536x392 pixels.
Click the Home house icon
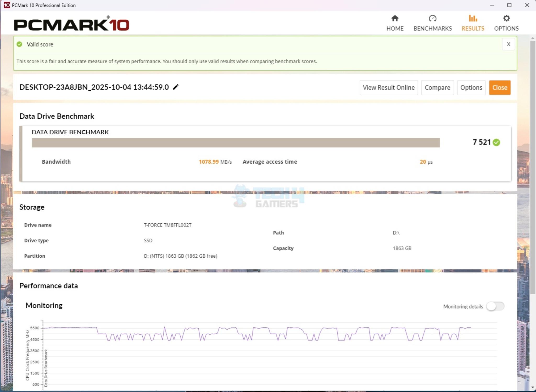395,18
